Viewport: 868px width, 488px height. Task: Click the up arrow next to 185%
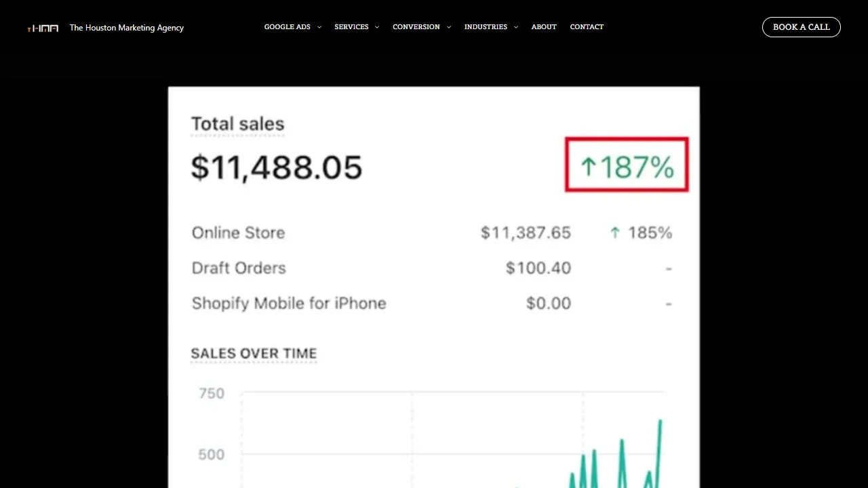pos(614,232)
